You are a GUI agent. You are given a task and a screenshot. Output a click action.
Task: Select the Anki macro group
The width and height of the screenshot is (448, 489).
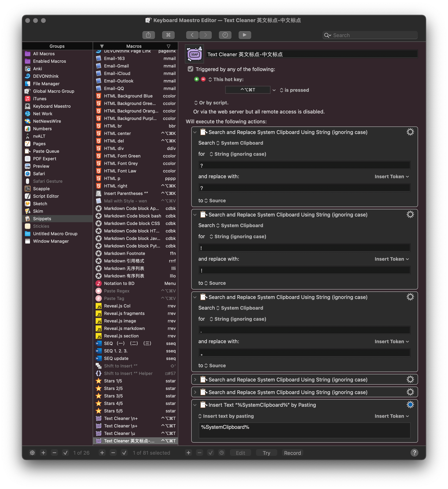57,69
